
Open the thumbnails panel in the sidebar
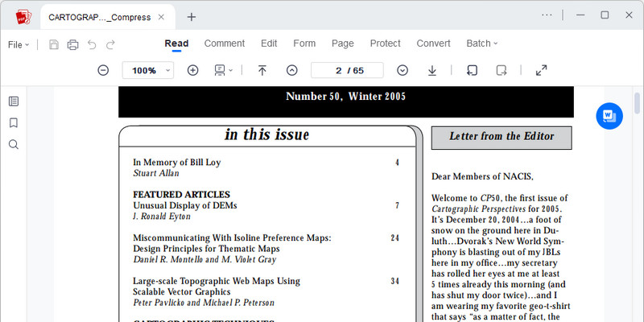tap(14, 101)
